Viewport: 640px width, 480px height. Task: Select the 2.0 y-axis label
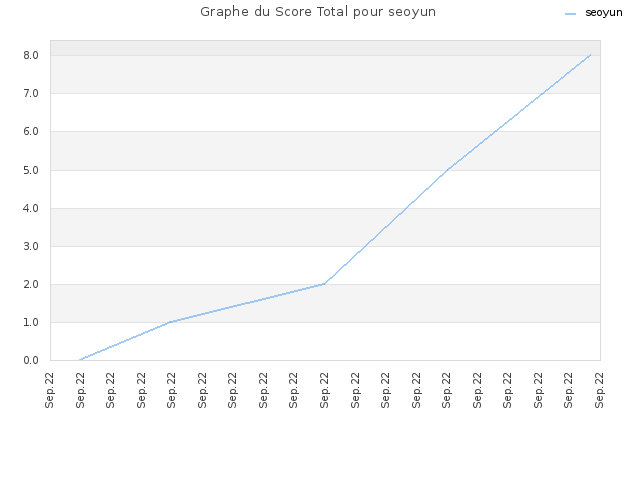click(31, 284)
